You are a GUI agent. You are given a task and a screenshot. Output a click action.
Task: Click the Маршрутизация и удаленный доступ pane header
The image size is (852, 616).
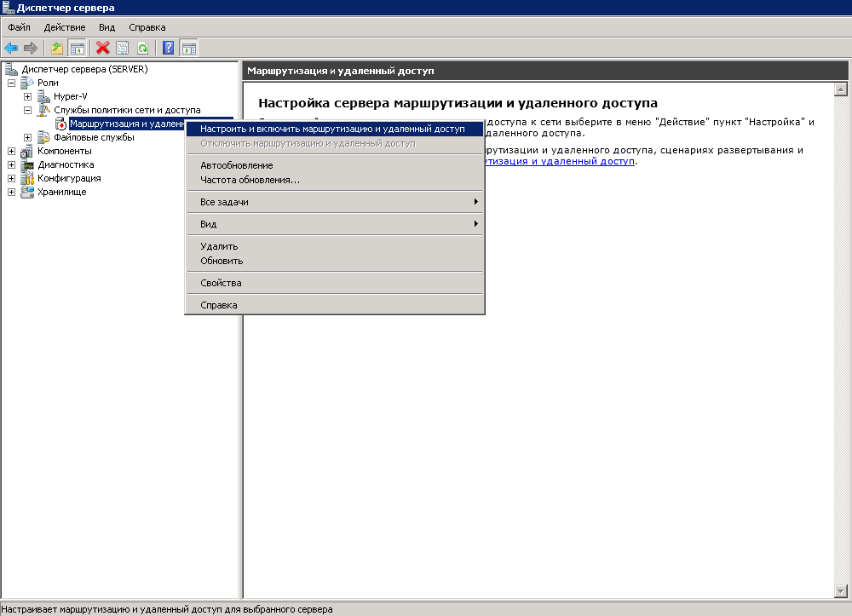545,71
